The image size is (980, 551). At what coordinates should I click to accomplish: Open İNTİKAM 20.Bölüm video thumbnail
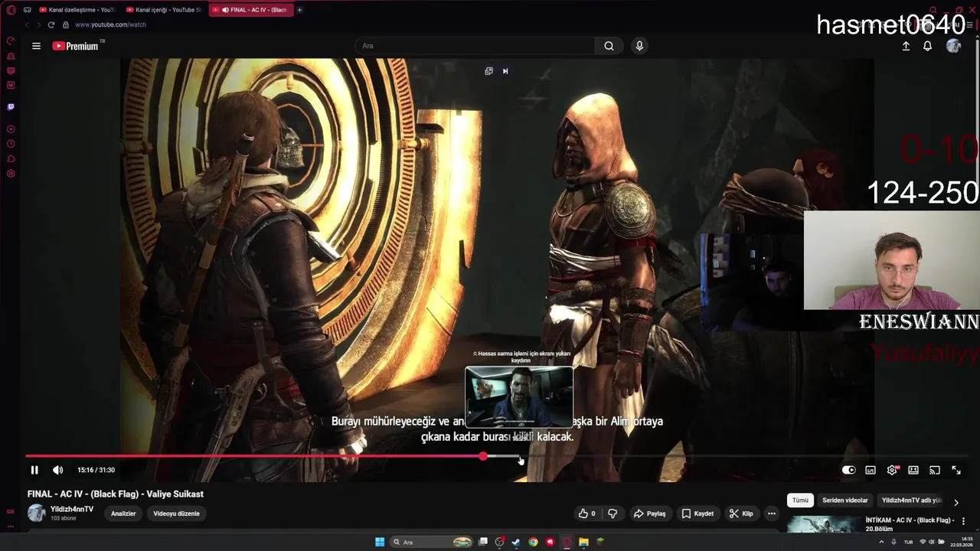pos(823,524)
